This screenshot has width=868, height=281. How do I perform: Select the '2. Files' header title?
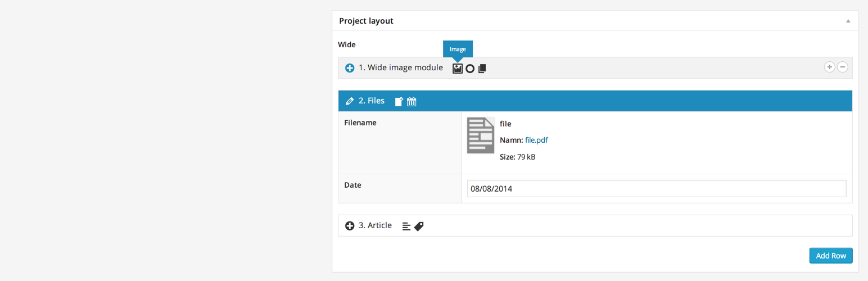click(x=372, y=101)
